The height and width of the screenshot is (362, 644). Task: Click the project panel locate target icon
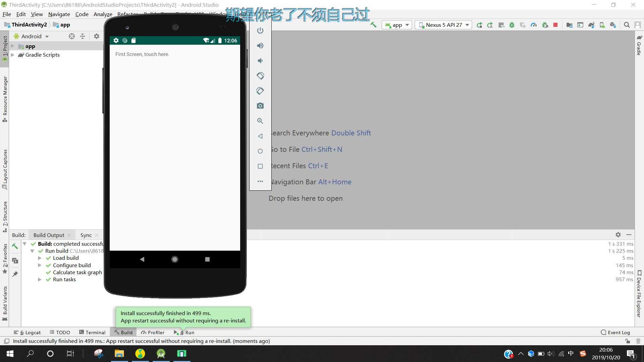(72, 36)
